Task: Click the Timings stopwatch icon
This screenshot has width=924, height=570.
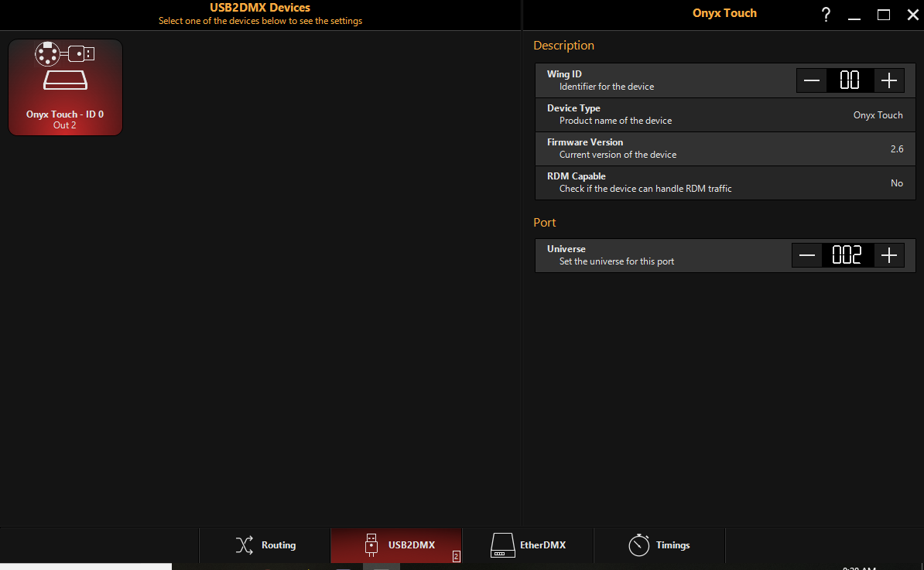Action: [638, 544]
